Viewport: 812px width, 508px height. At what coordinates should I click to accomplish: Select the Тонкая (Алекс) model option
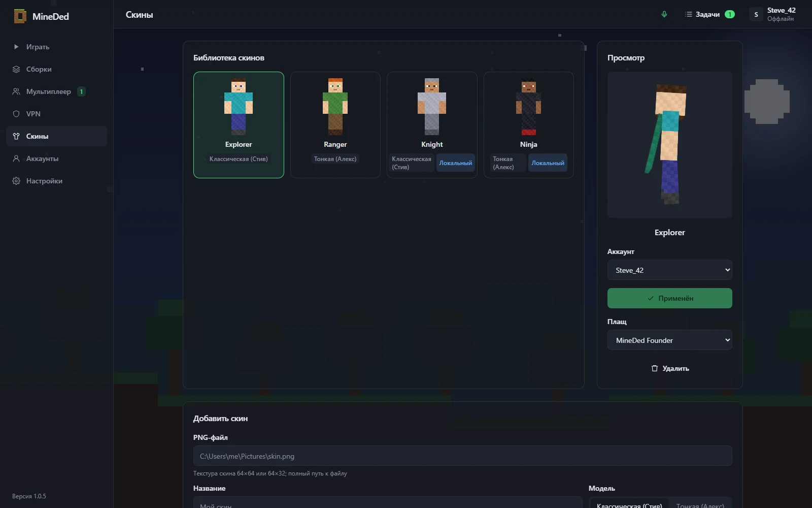700,505
